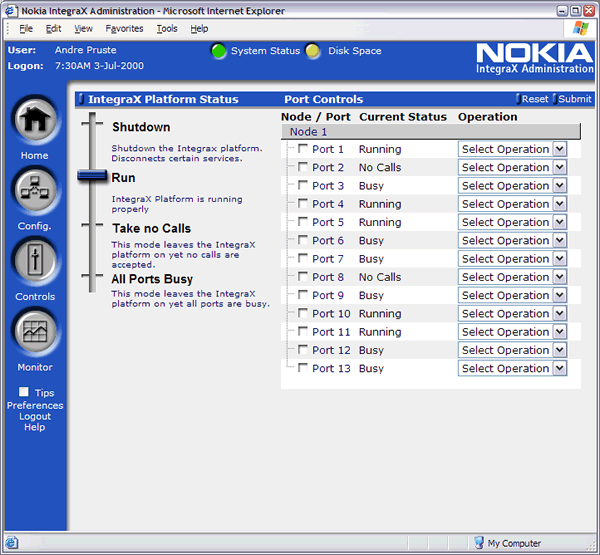Open Select Operation dropdown for Port 6
This screenshot has height=555, width=600.
click(x=512, y=240)
